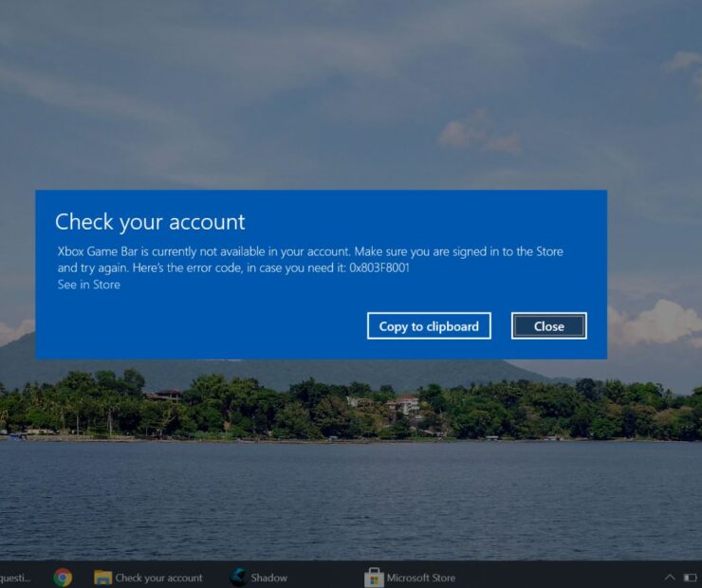
Task: Click the Check your account dialog title
Action: 150,222
